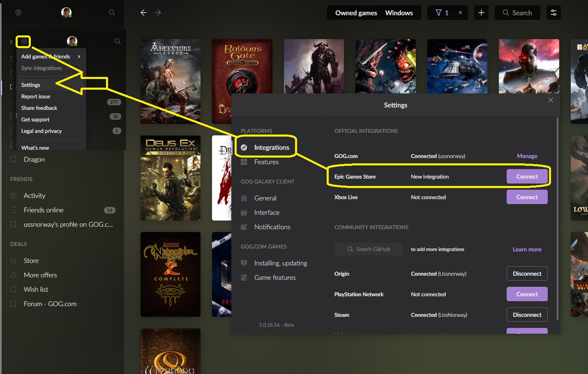
Task: Go back with the left arrow
Action: [x=143, y=13]
